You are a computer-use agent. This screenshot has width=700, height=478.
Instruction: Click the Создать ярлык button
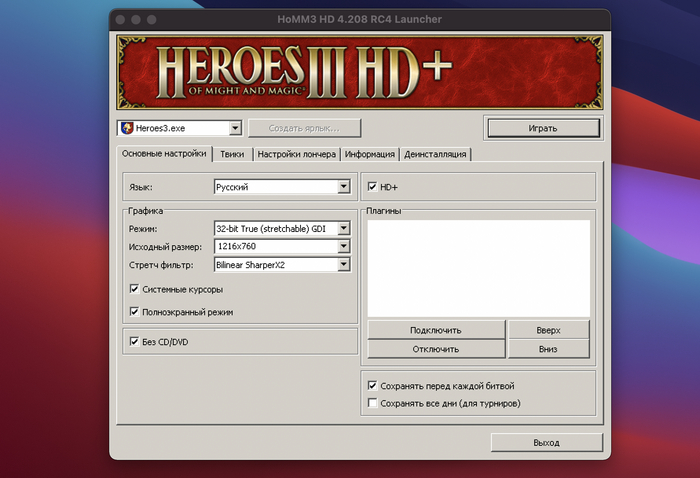[x=304, y=128]
